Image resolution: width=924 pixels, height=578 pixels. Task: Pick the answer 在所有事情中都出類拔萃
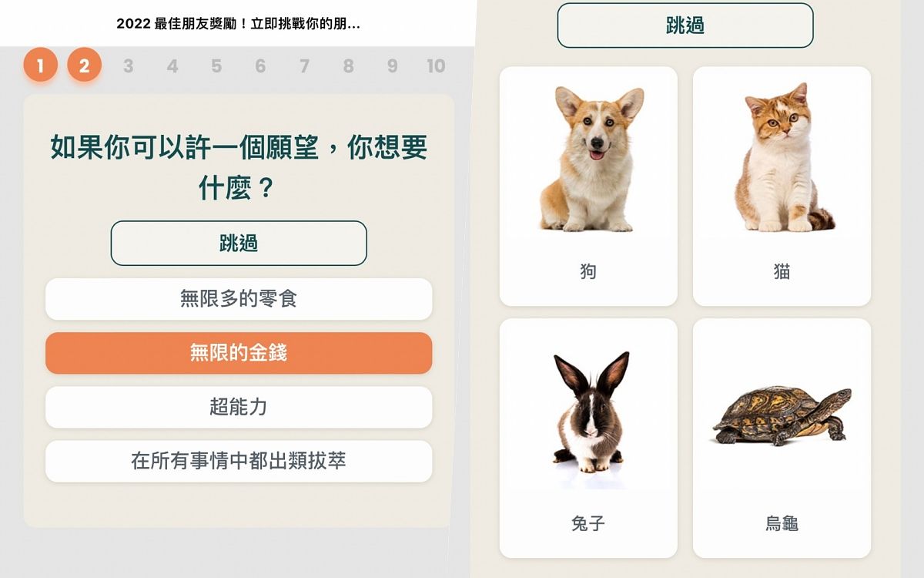pyautogui.click(x=239, y=461)
